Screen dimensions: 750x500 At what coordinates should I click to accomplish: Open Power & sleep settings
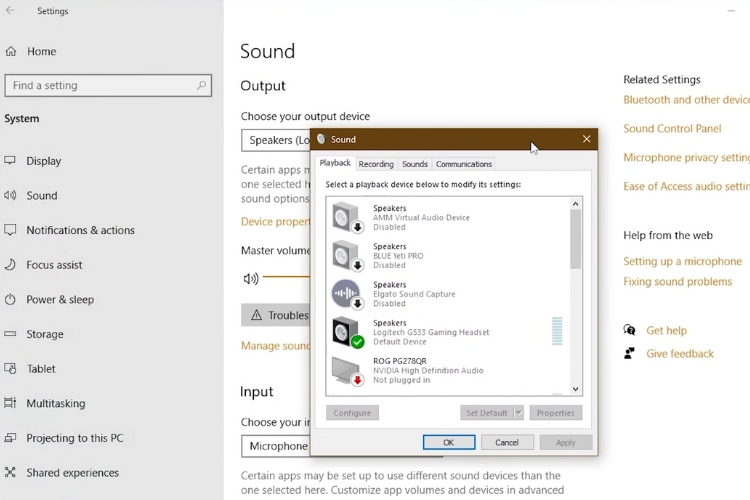pos(60,300)
